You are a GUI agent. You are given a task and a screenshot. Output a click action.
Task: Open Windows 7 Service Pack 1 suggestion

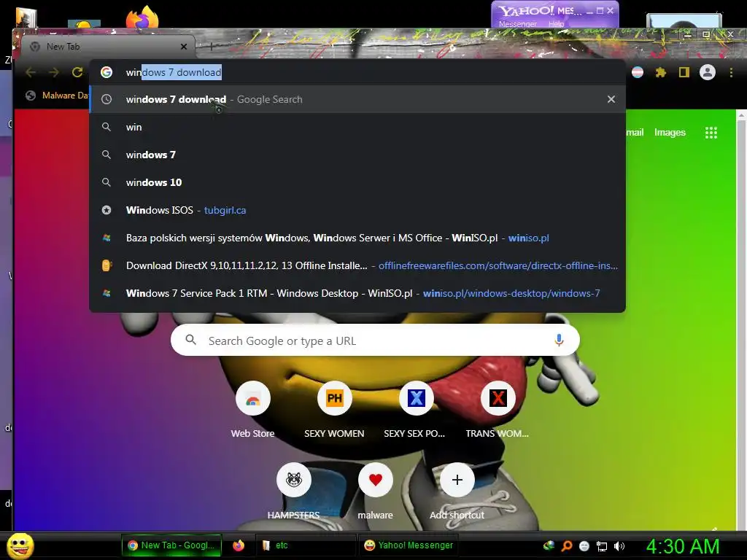click(357, 293)
